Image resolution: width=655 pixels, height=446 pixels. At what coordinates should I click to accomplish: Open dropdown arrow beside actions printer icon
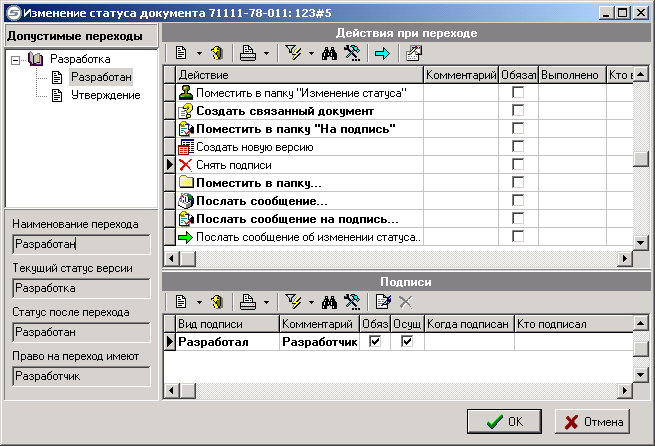(267, 52)
